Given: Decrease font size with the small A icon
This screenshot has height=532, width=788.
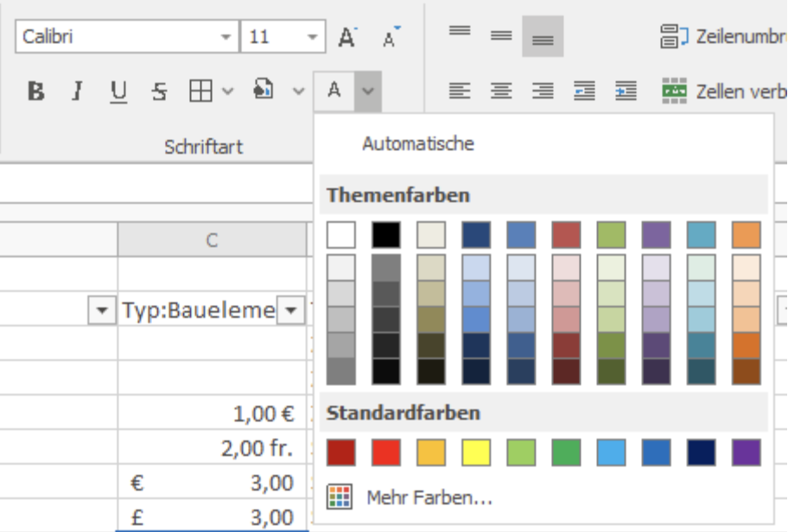Looking at the screenshot, I should pos(391,36).
